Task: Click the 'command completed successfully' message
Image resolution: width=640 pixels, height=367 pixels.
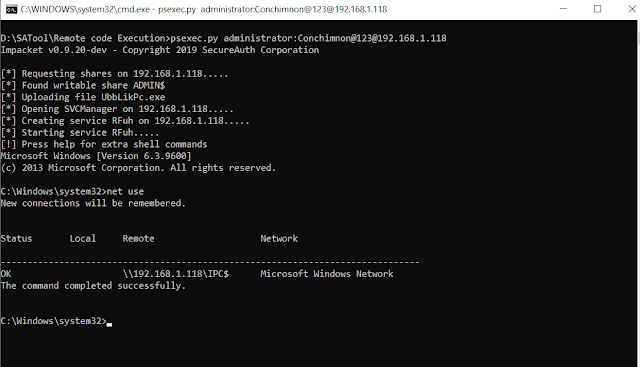Action: pos(93,286)
